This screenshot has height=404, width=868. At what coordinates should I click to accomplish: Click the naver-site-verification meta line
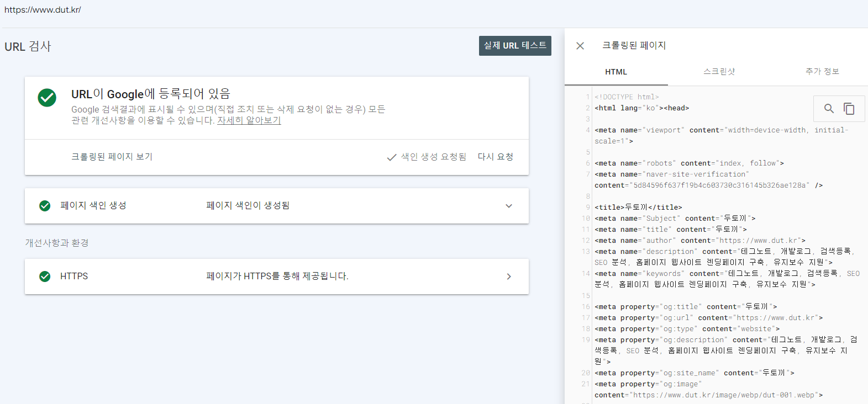pyautogui.click(x=708, y=180)
